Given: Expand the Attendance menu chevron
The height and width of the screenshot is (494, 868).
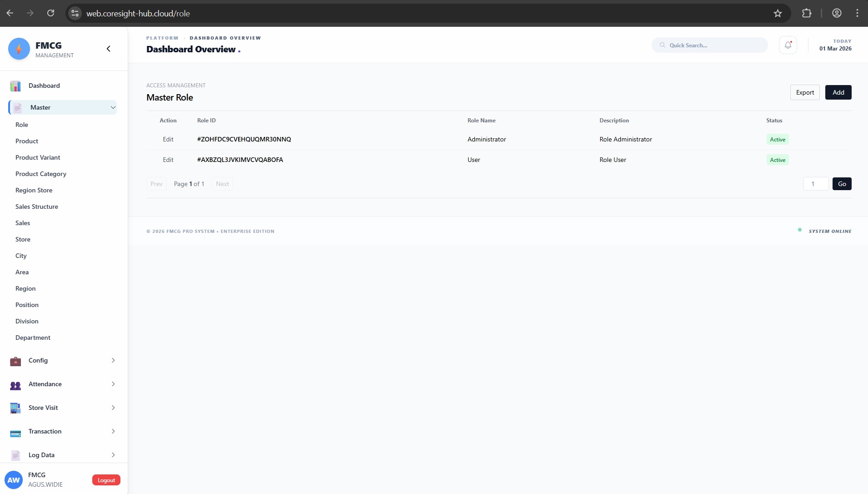Looking at the screenshot, I should tap(113, 384).
